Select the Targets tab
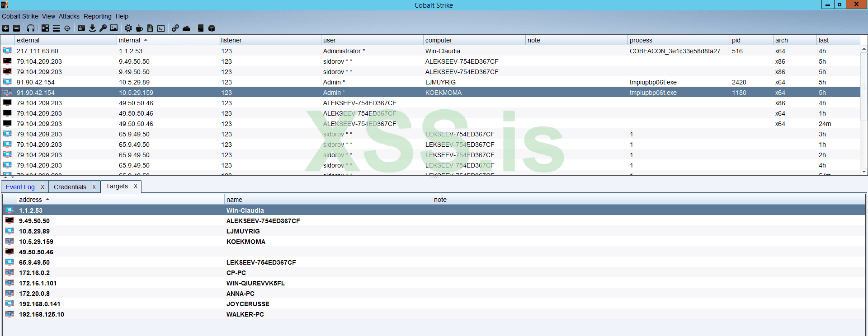 pyautogui.click(x=117, y=186)
